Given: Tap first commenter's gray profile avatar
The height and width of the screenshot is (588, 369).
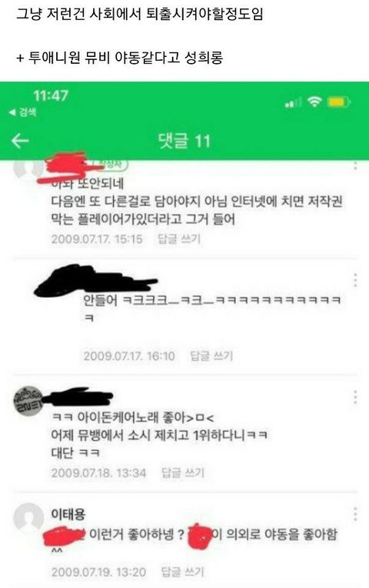Looking at the screenshot, I should 28,169.
